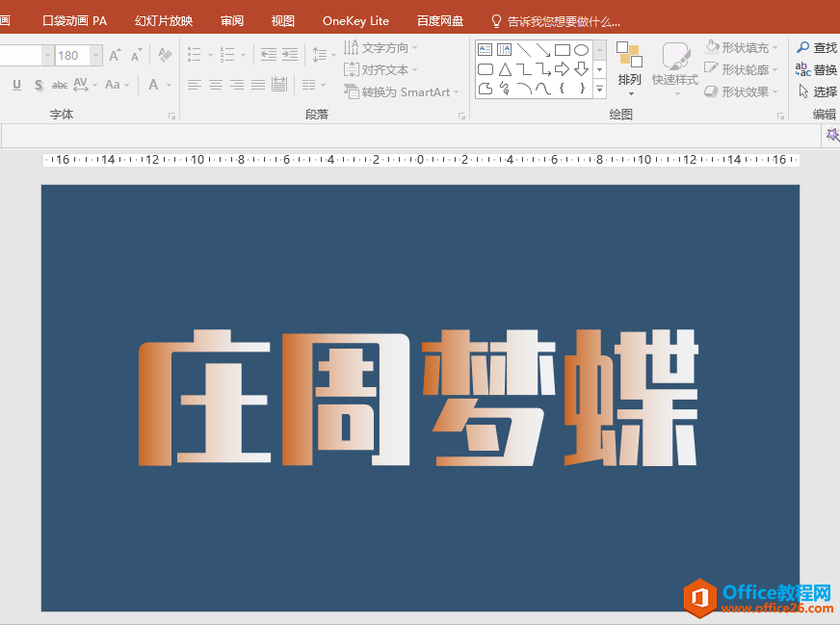Click the increase font size icon

(x=115, y=56)
